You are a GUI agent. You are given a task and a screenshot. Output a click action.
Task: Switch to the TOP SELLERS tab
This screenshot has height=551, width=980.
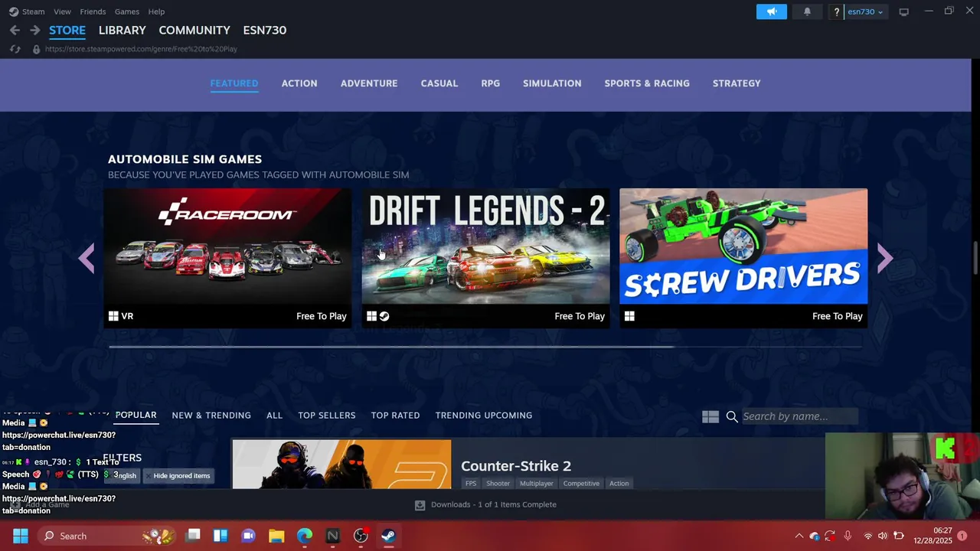(327, 416)
